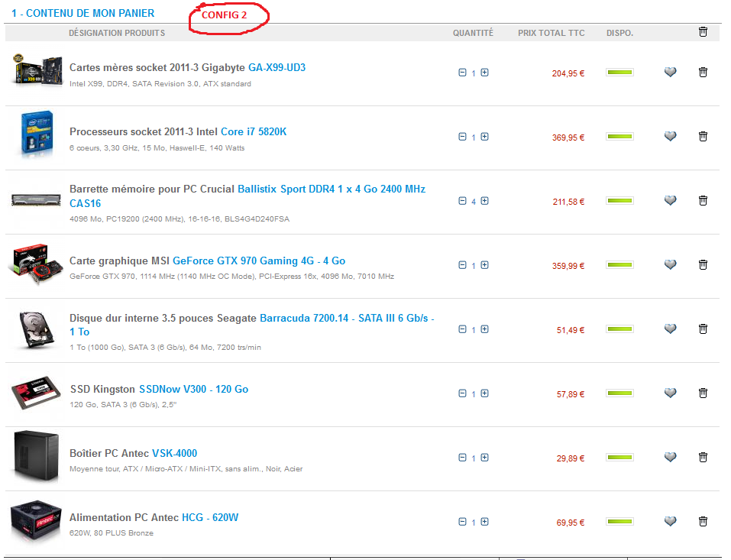731x560 pixels.
Task: Decrease quantity of Barracuda 1 To drive
Action: point(462,329)
